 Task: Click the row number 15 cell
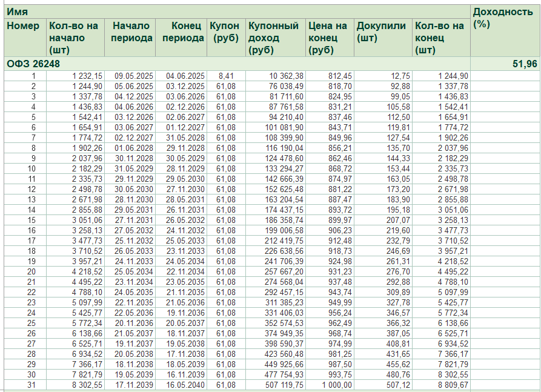(x=32, y=220)
